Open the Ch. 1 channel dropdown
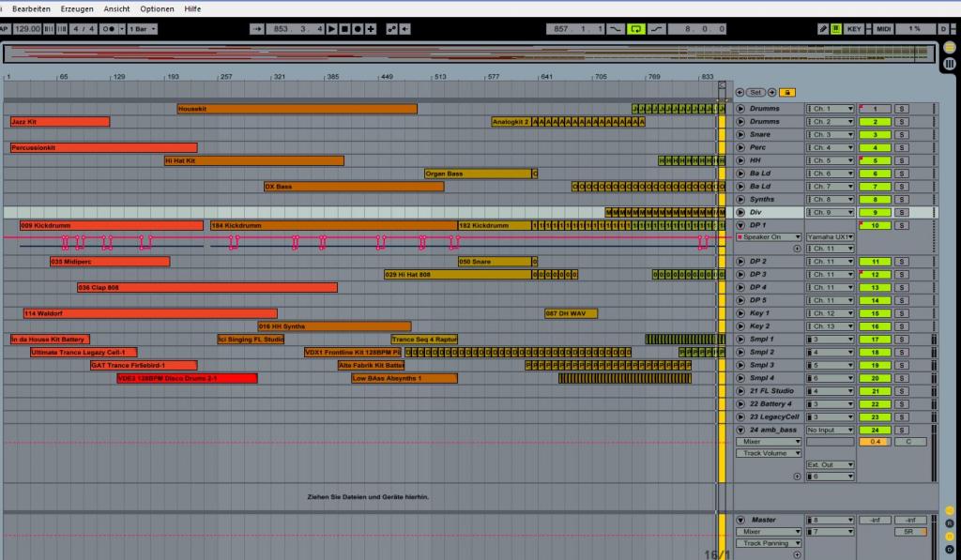 coord(830,109)
